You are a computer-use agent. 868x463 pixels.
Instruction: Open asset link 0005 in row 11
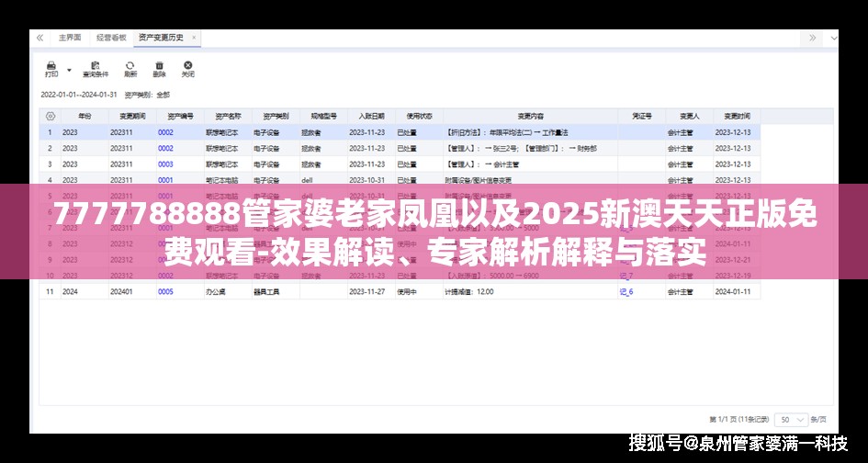pos(165,291)
